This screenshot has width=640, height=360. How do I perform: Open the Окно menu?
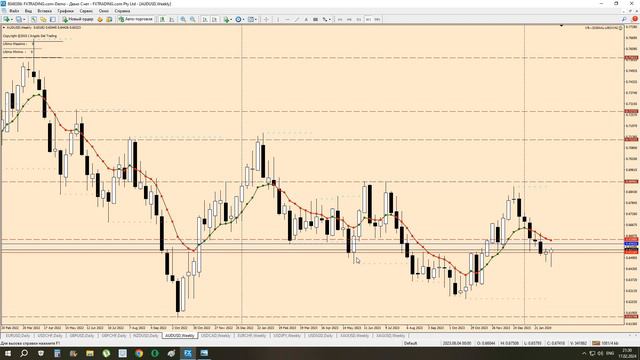[x=104, y=11]
